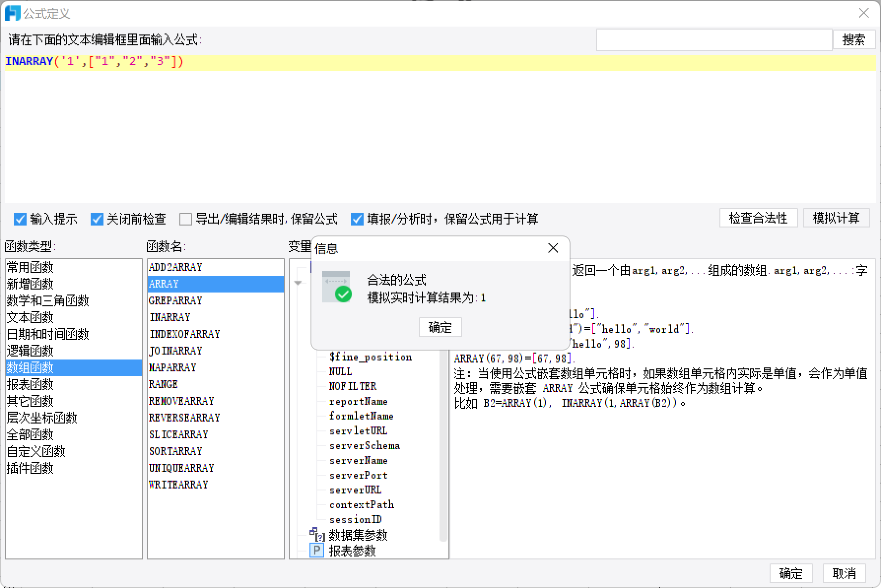Screen dimensions: 881x588
Task: Select RANGE function
Action: point(215,385)
